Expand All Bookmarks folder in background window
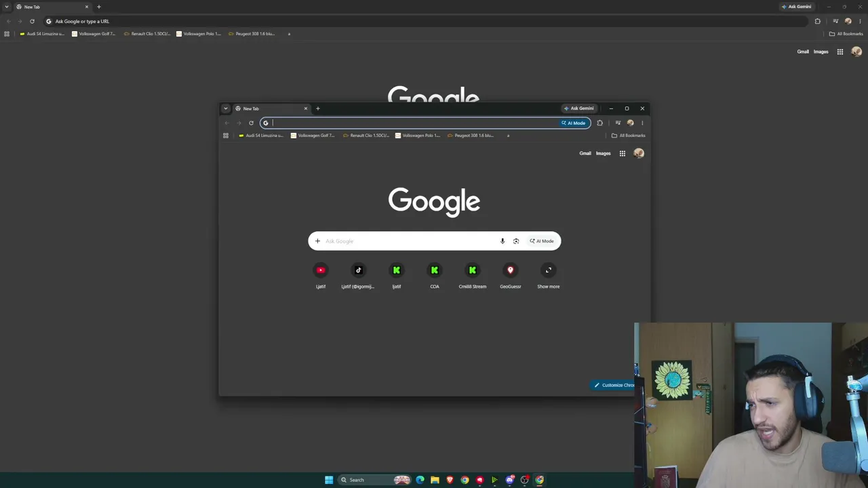The image size is (868, 488). [846, 34]
